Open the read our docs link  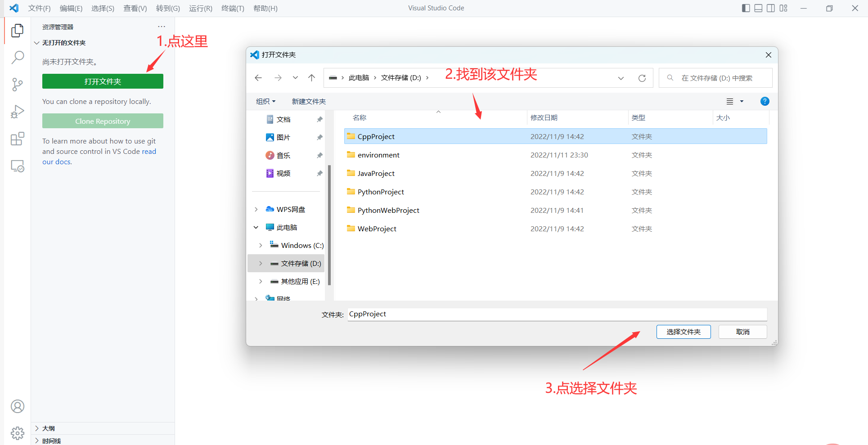pos(99,157)
